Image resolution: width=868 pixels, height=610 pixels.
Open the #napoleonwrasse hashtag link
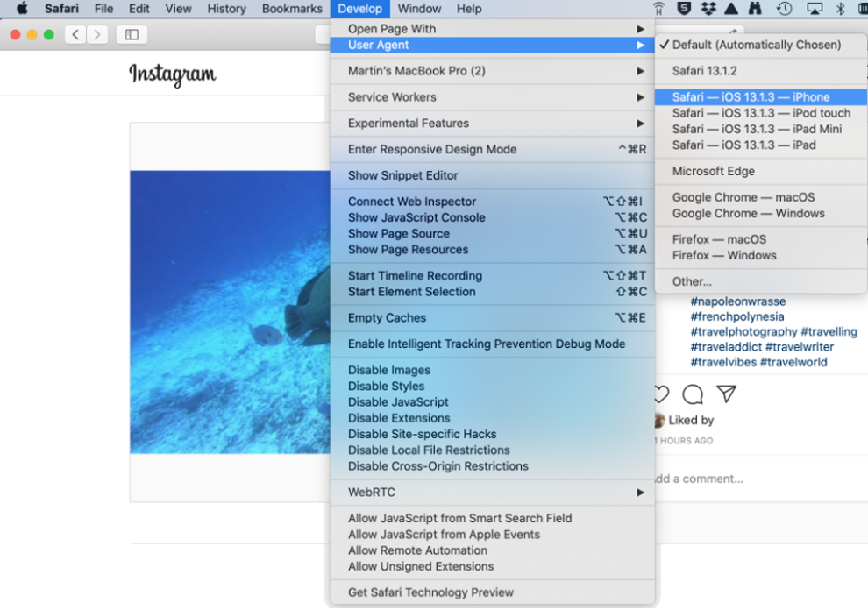(738, 301)
